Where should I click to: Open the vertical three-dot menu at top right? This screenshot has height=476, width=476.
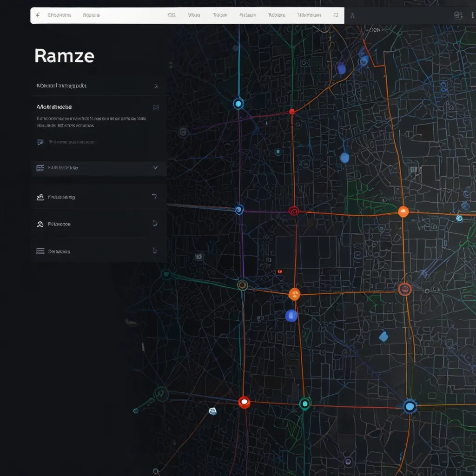click(x=471, y=15)
